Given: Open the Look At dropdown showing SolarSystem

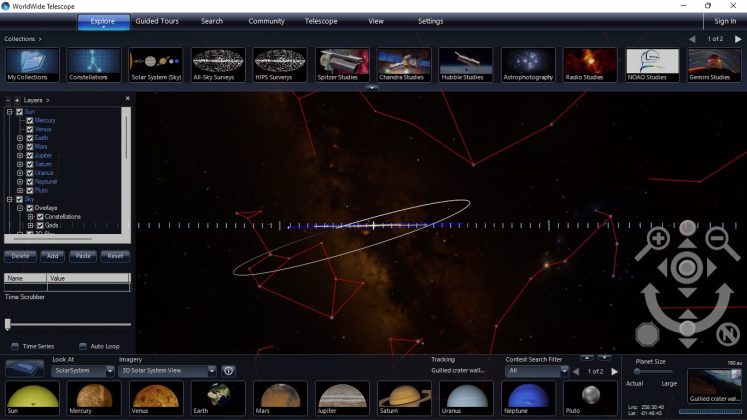Looking at the screenshot, I should pyautogui.click(x=83, y=371).
